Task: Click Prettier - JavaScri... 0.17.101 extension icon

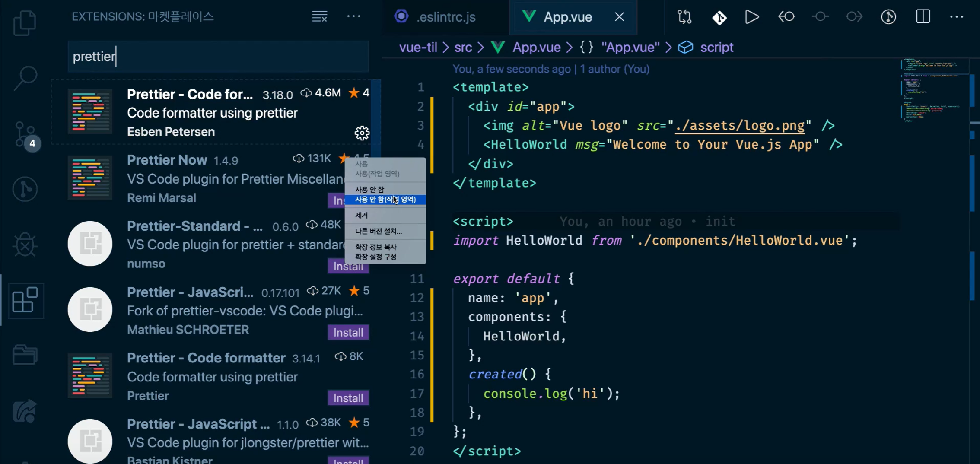Action: point(90,309)
